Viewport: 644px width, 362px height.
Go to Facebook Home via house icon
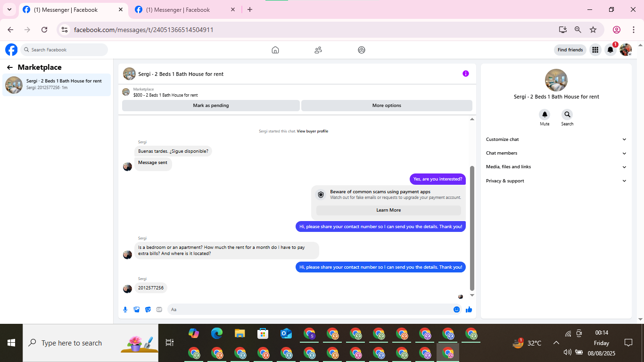click(275, 50)
